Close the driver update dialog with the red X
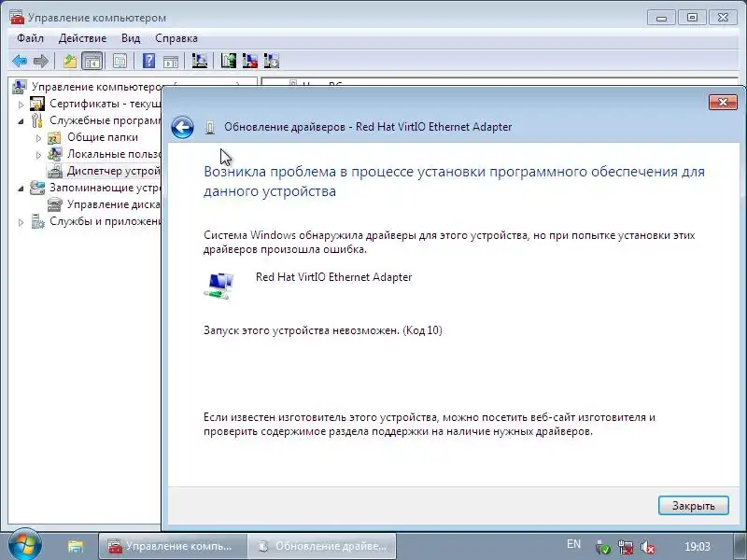The image size is (747, 560). [x=723, y=102]
